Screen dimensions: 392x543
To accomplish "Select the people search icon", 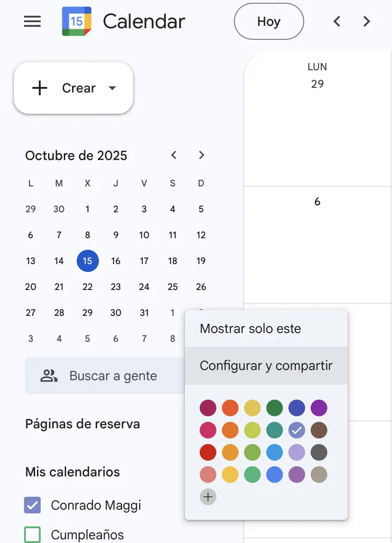I will (x=49, y=375).
